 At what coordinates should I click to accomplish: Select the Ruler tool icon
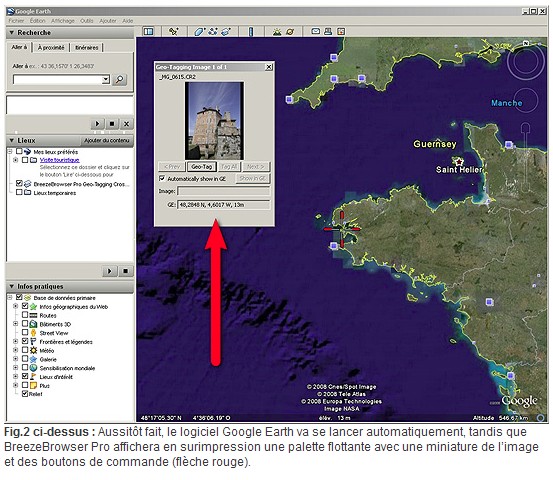coord(251,32)
